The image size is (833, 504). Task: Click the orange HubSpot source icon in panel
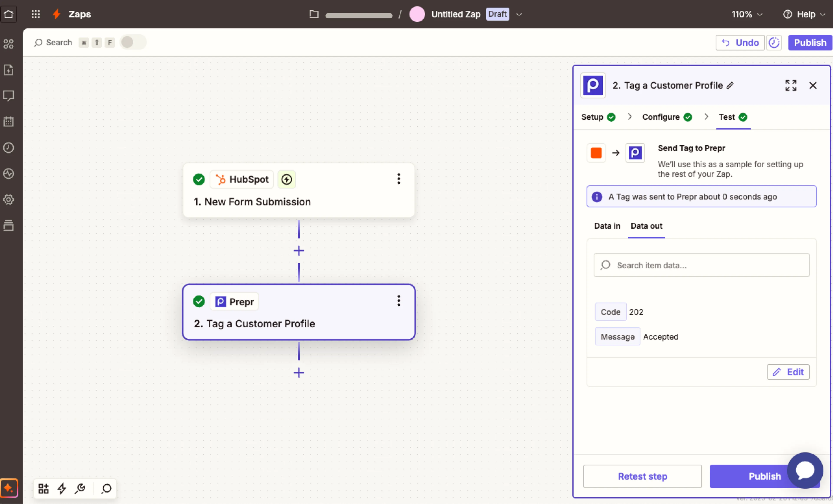tap(596, 153)
